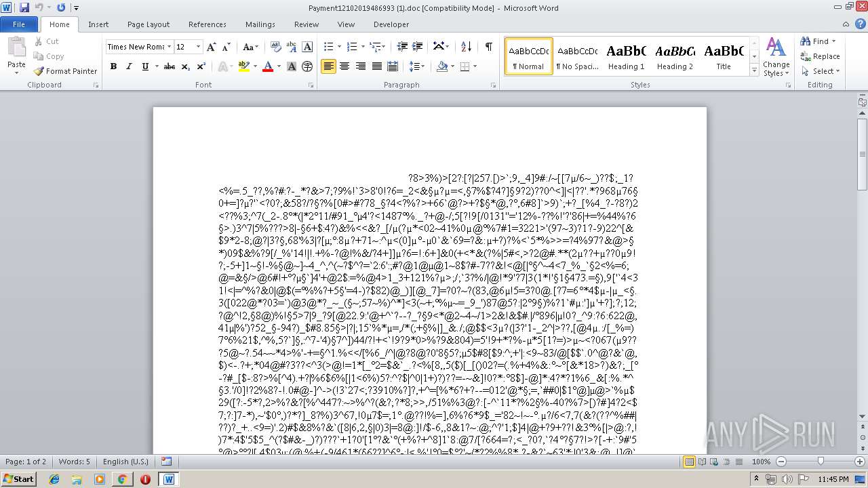Click the Increase Indent icon
This screenshot has height=488, width=868.
[418, 47]
